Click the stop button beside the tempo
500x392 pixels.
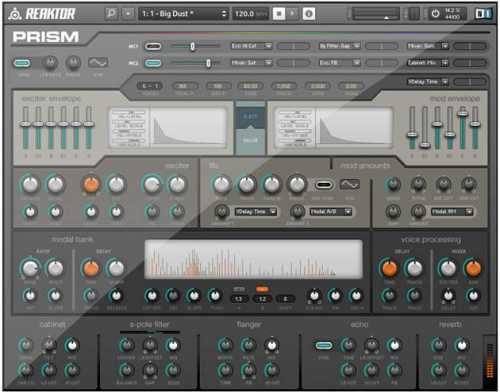pos(279,14)
